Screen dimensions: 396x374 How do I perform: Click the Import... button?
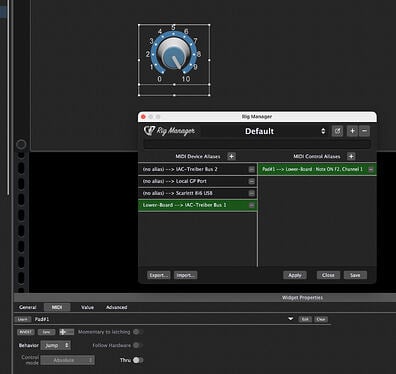coord(186,275)
